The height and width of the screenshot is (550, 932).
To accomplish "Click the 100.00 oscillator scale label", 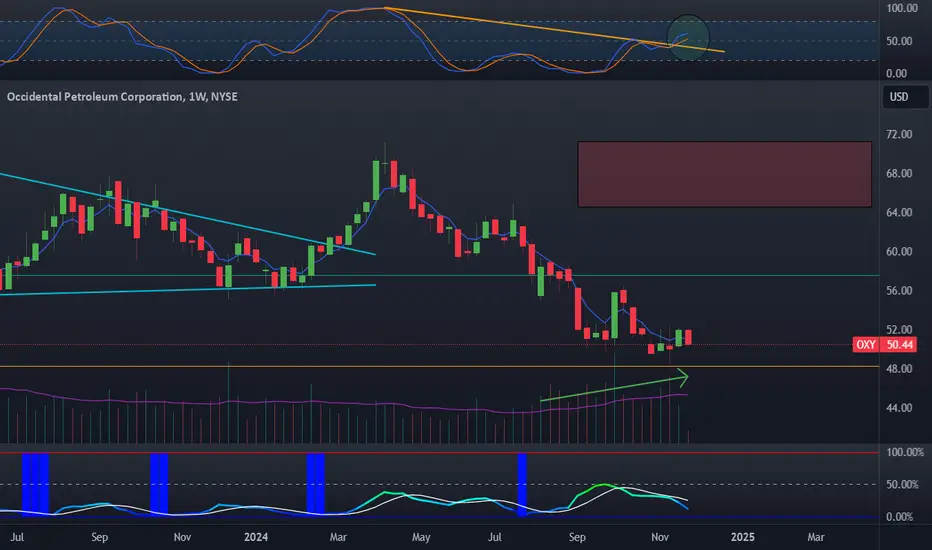I will 902,8.
